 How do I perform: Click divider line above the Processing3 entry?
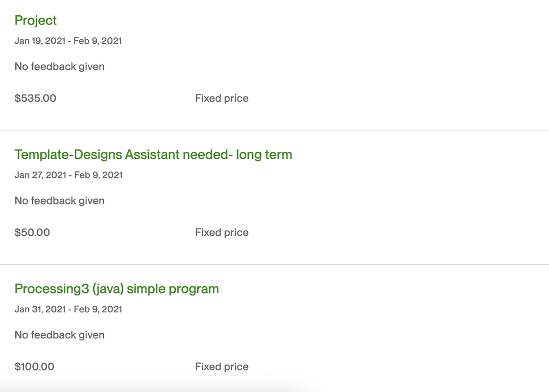coord(274,265)
